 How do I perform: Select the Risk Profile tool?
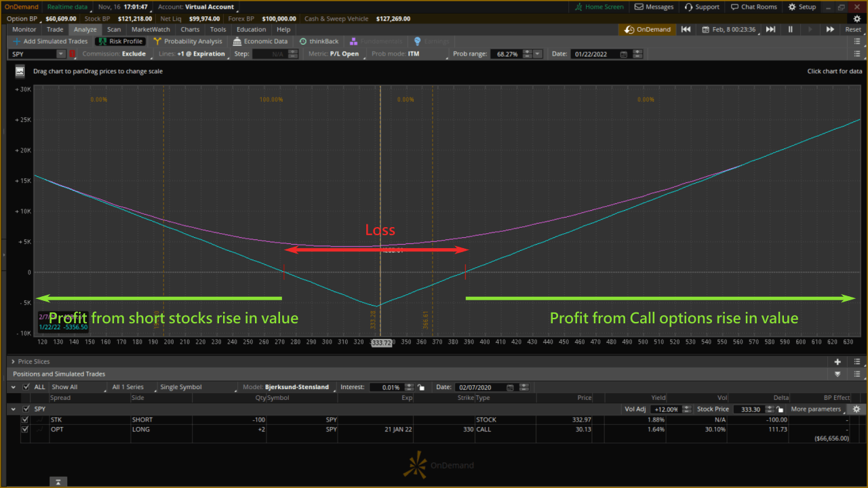tap(122, 41)
